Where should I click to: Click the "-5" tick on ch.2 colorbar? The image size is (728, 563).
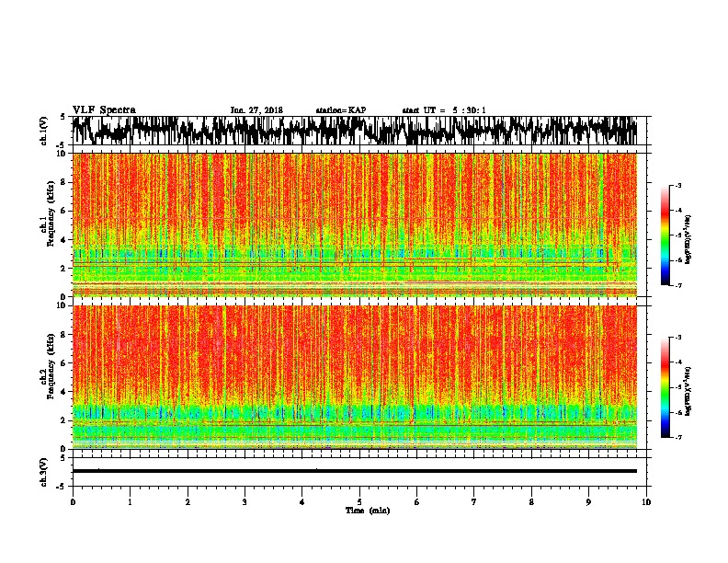677,387
